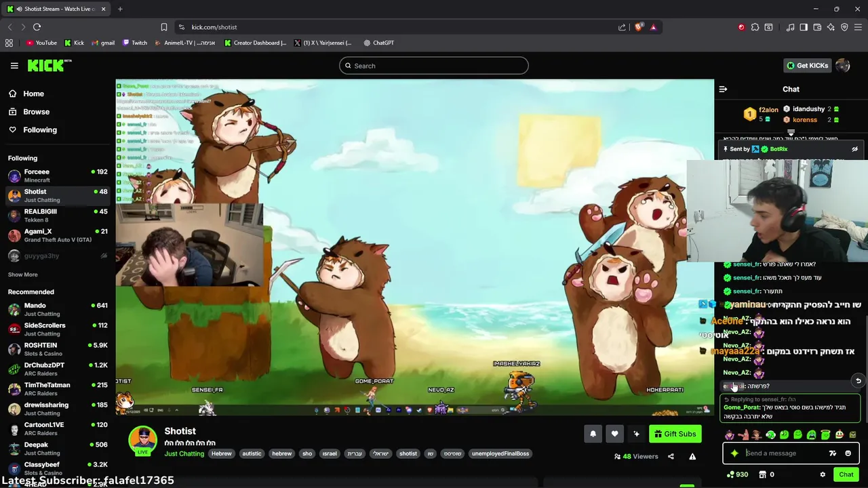Click the address bar URL kick.com/shotist
The image size is (868, 488).
click(214, 27)
